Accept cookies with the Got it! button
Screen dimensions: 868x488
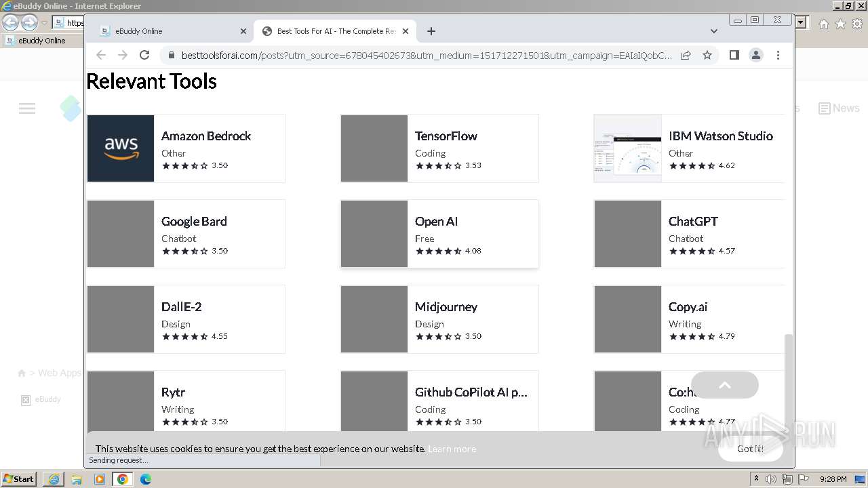click(750, 449)
